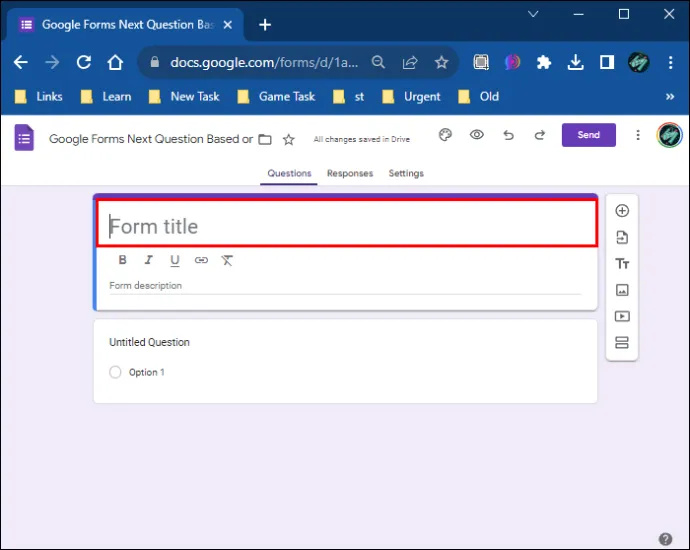Screen dimensions: 690x550
Task: Click the Remove formatting icon
Action: click(x=227, y=260)
